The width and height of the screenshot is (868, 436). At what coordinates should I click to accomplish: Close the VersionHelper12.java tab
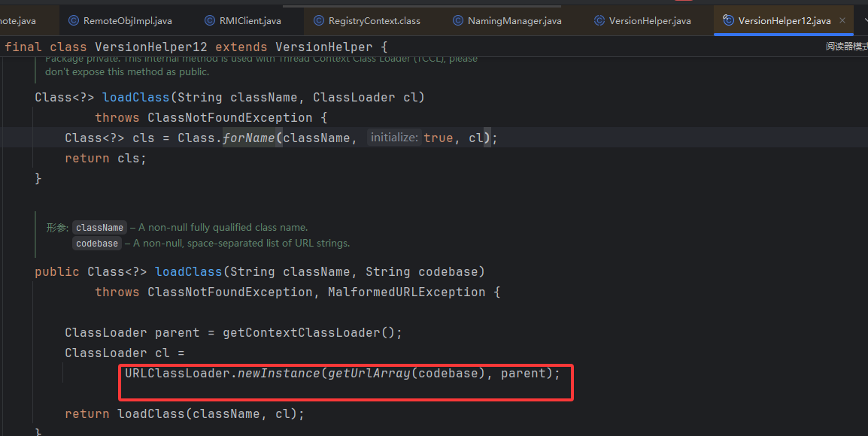point(842,20)
